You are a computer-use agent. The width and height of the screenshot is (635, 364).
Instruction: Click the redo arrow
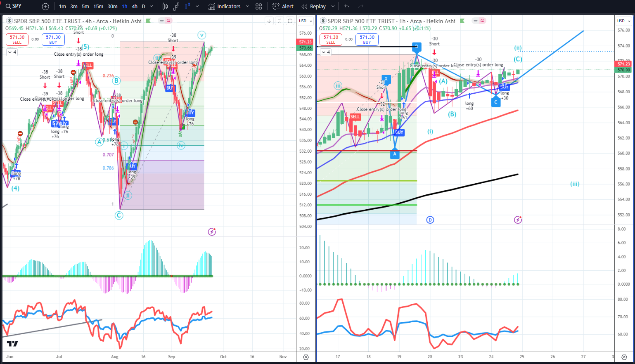[361, 7]
